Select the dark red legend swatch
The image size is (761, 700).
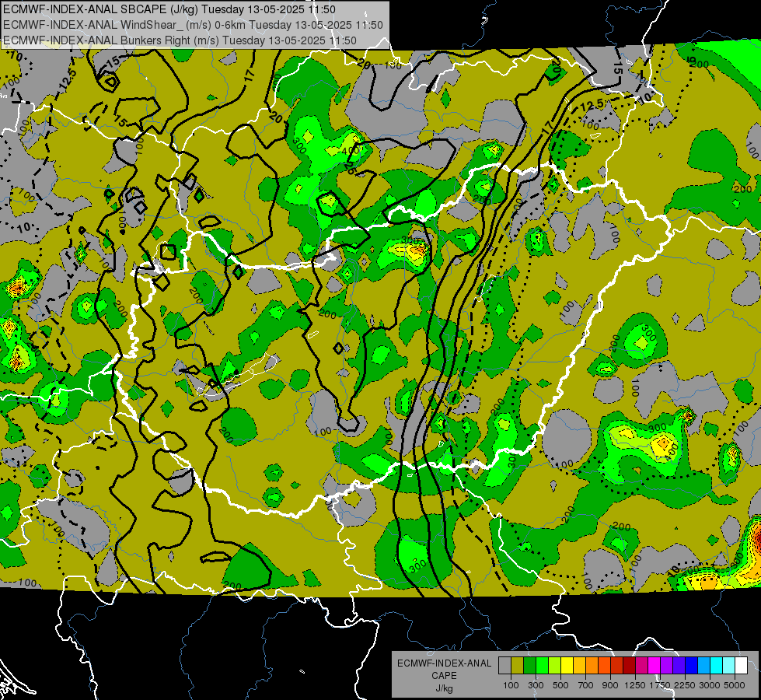point(629,666)
